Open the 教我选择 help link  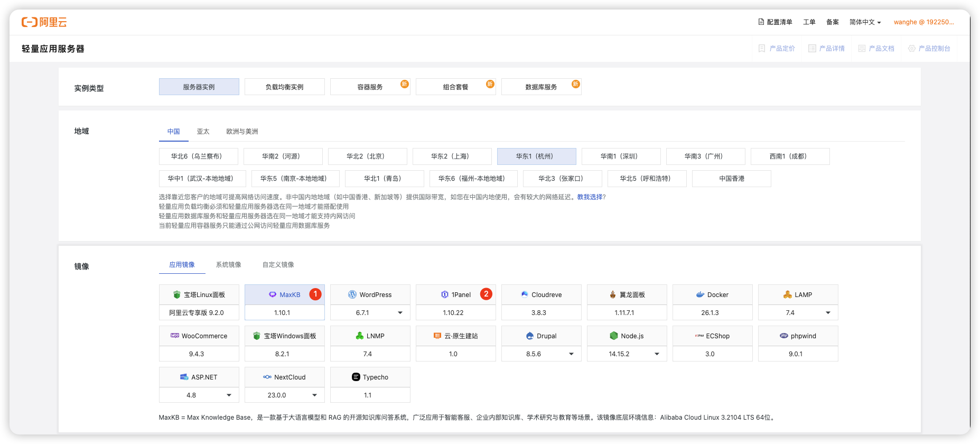pos(590,197)
